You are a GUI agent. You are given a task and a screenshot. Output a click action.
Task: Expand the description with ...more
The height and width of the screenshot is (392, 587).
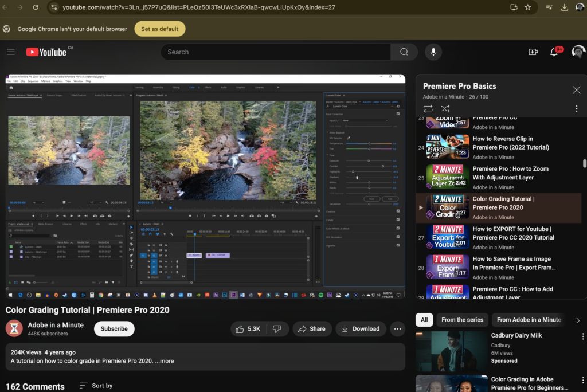point(165,361)
